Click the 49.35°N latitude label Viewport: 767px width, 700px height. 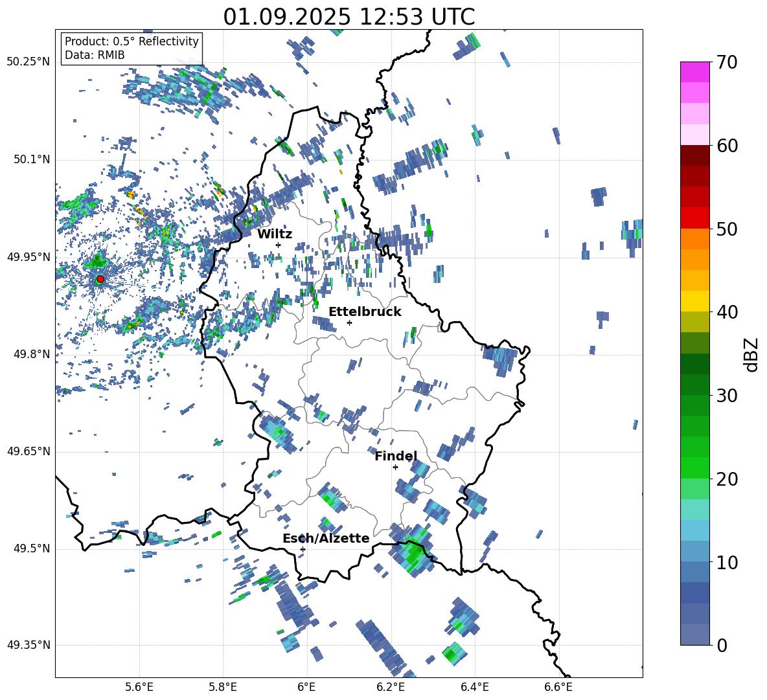pos(29,645)
